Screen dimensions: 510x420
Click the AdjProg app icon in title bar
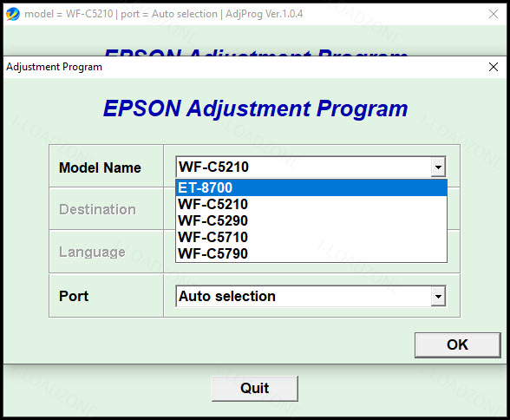13,14
